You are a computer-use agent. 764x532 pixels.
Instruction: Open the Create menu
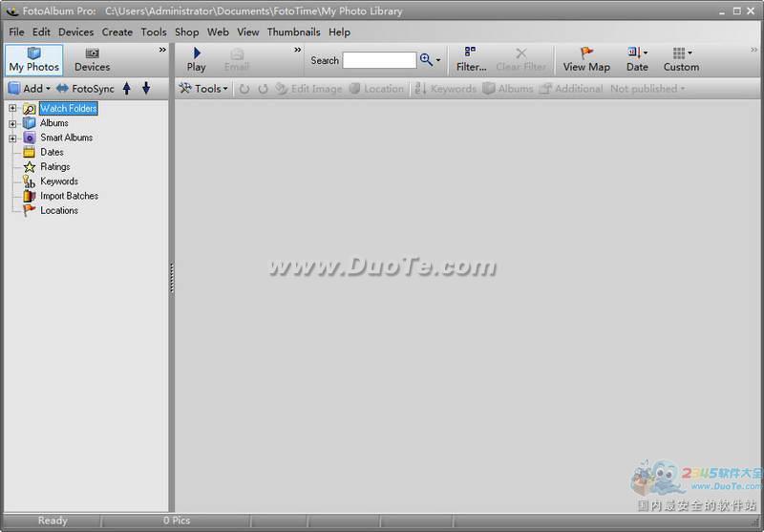pyautogui.click(x=117, y=32)
